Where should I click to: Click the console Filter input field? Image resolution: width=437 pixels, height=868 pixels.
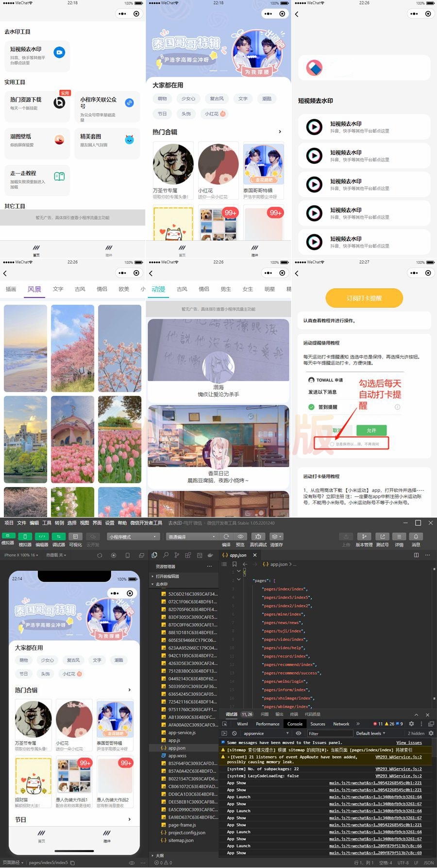pos(328,733)
